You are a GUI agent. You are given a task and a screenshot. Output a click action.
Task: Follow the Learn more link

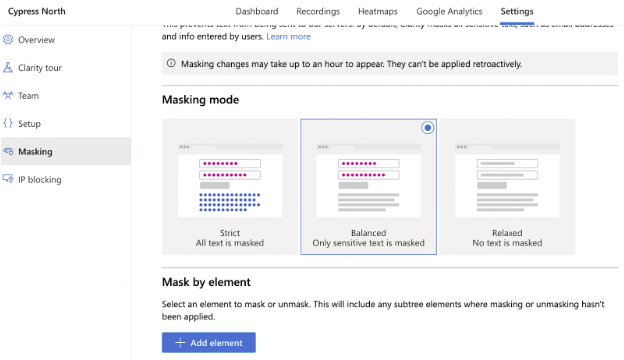tap(289, 37)
